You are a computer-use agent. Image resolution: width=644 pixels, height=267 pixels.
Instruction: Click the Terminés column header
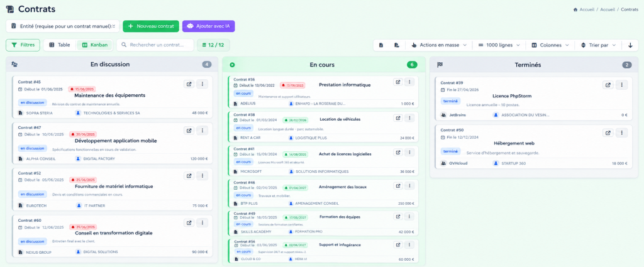point(528,65)
